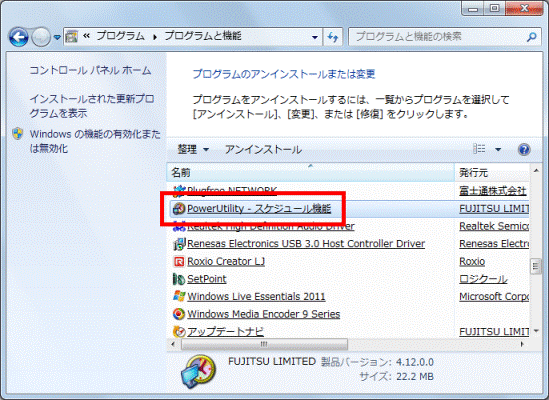This screenshot has height=400, width=549.
Task: Select Windows Live Essentials 2011 entry
Action: coord(256,296)
